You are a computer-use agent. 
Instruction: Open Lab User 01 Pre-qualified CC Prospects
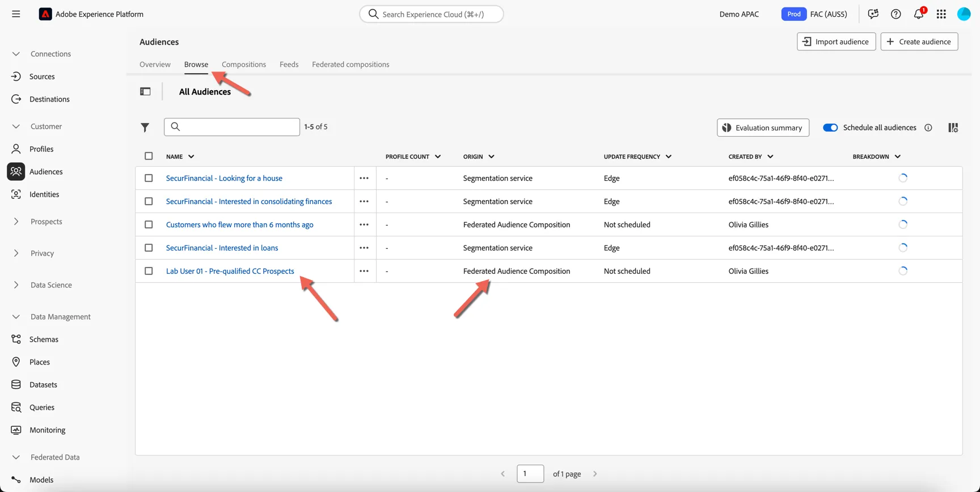point(230,271)
